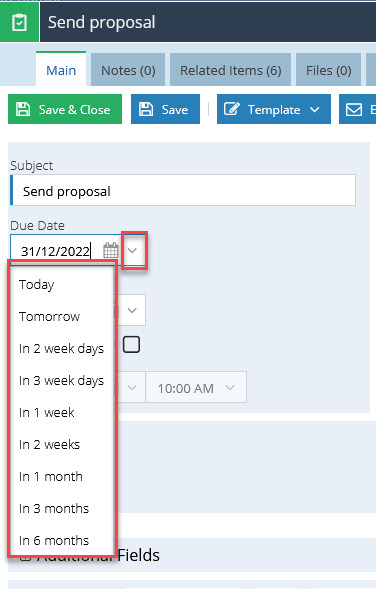376x589 pixels.
Task: Open the Template button menu
Action: [x=274, y=109]
